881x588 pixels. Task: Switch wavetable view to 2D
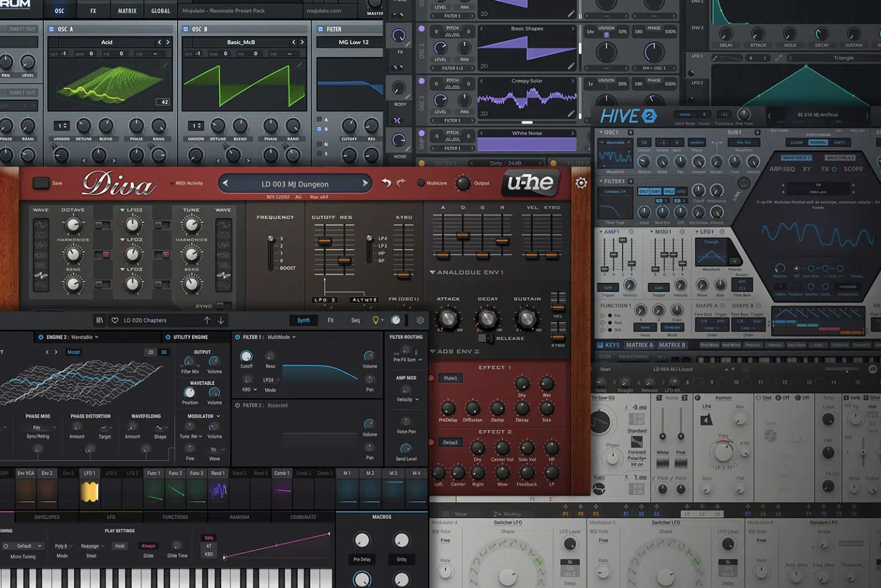[150, 352]
